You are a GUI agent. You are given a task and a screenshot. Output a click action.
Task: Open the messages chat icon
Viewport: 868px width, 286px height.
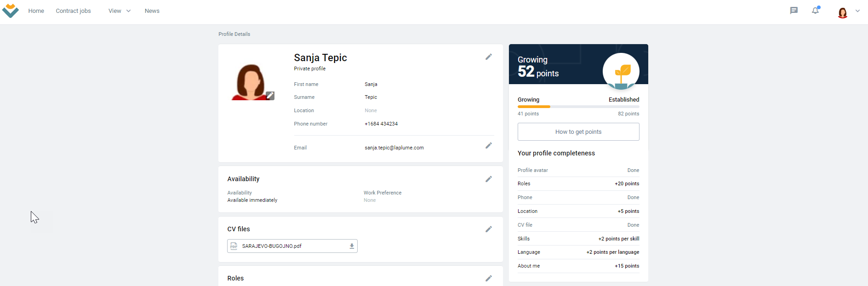click(794, 11)
